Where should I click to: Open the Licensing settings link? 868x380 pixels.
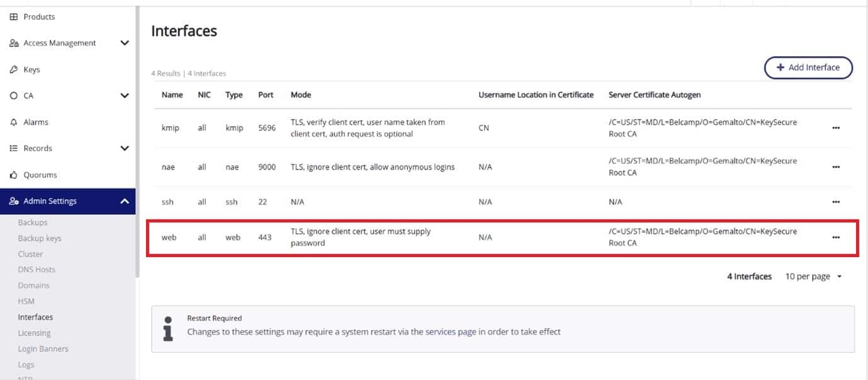[x=34, y=333]
